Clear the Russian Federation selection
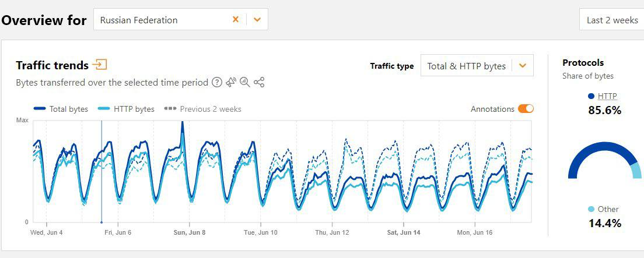 (236, 19)
